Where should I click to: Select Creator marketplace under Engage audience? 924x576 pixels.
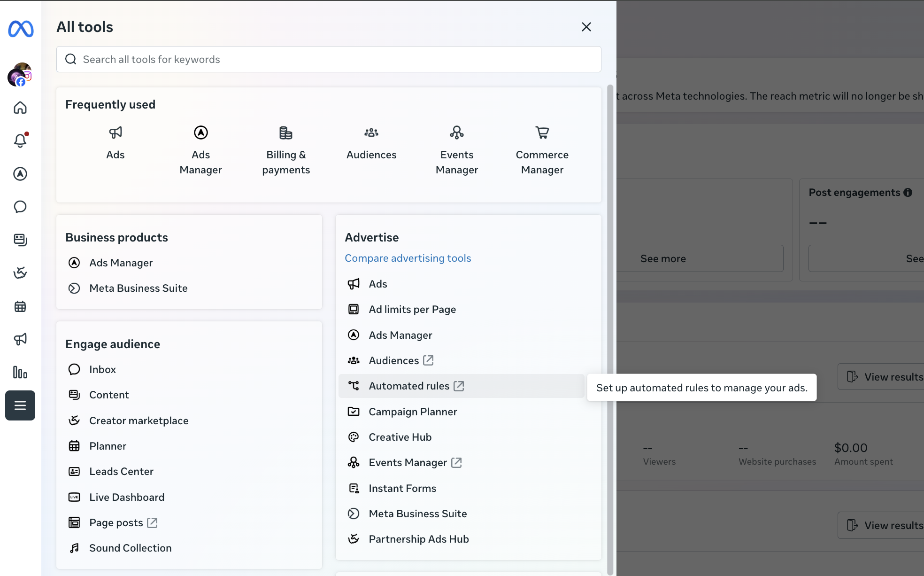click(139, 420)
